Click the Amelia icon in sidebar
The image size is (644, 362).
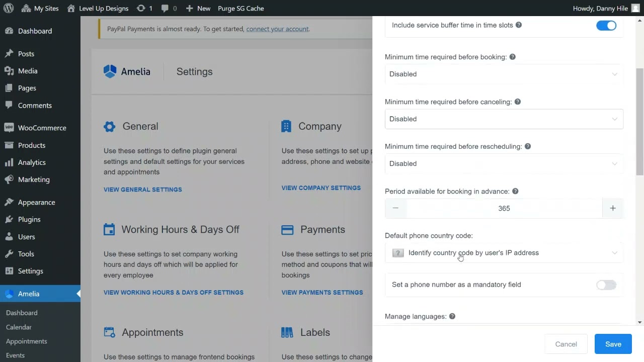9,294
